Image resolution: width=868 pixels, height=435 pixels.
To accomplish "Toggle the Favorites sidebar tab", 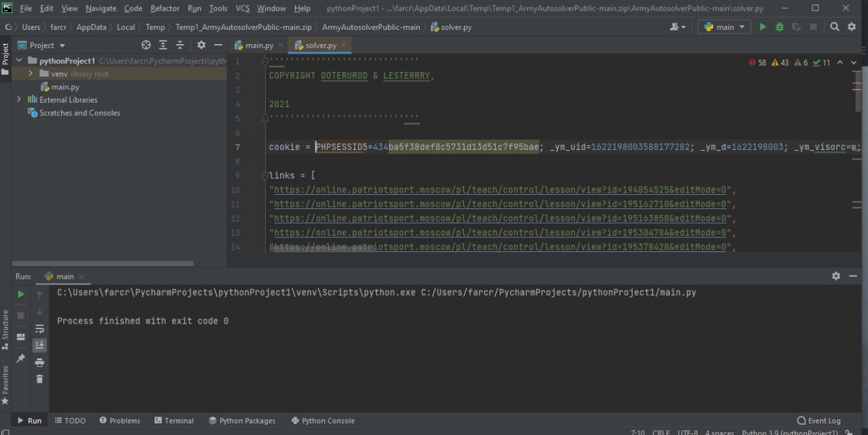I will [x=5, y=385].
